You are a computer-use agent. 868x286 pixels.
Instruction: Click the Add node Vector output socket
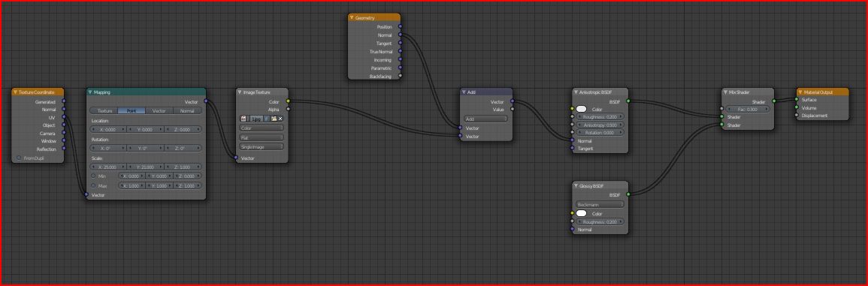512,101
